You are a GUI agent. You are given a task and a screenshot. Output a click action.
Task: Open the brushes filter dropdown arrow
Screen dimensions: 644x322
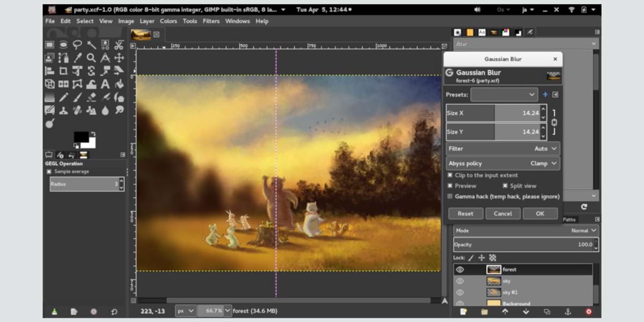[x=594, y=43]
